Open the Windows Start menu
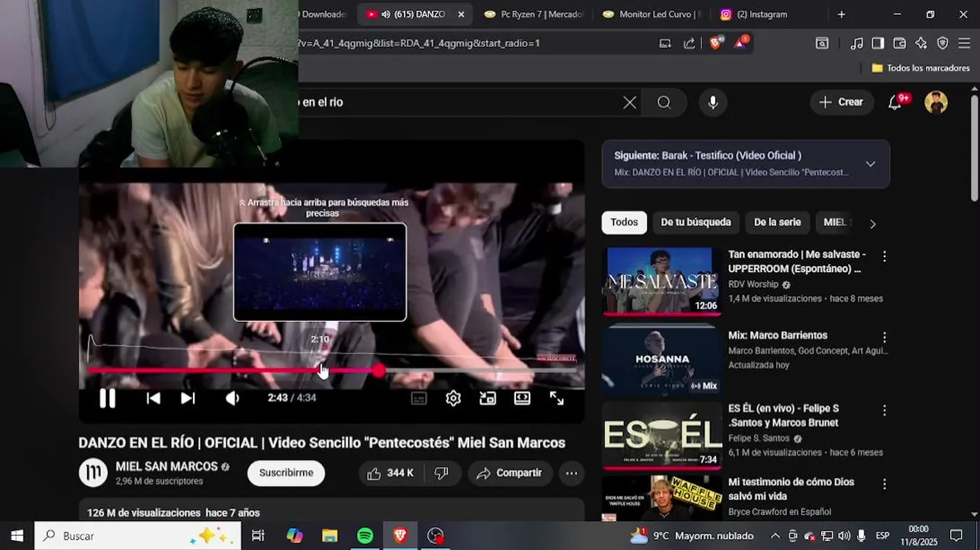The height and width of the screenshot is (550, 980). [x=17, y=536]
